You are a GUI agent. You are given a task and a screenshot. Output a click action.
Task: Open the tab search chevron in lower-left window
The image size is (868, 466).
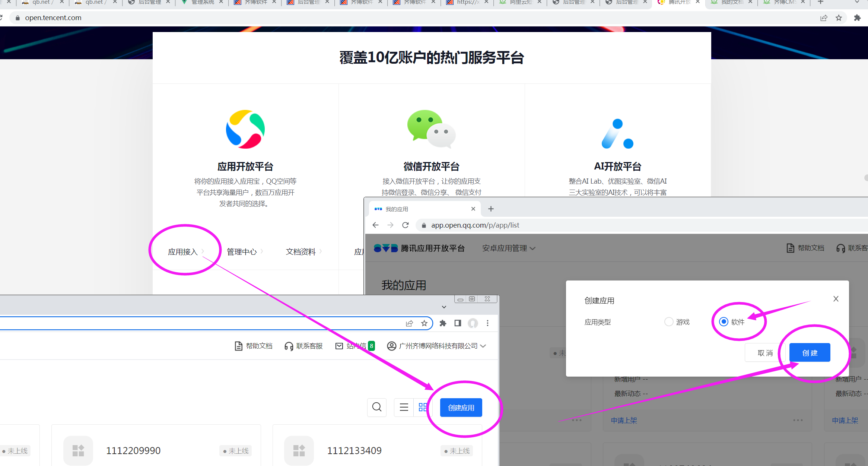pyautogui.click(x=444, y=307)
